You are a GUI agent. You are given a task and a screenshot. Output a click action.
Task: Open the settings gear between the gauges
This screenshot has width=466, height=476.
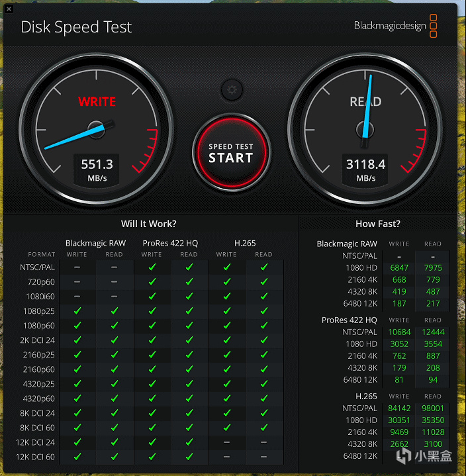(x=232, y=90)
